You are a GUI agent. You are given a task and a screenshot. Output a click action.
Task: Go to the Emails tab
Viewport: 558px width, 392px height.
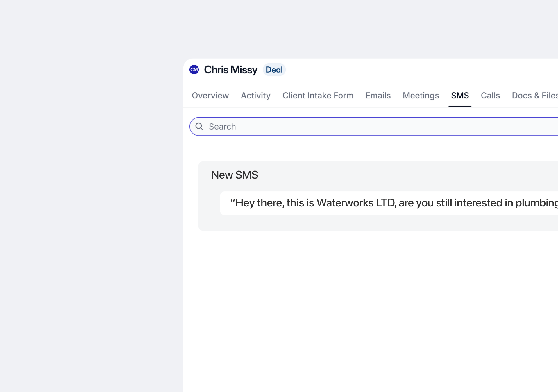pos(378,96)
